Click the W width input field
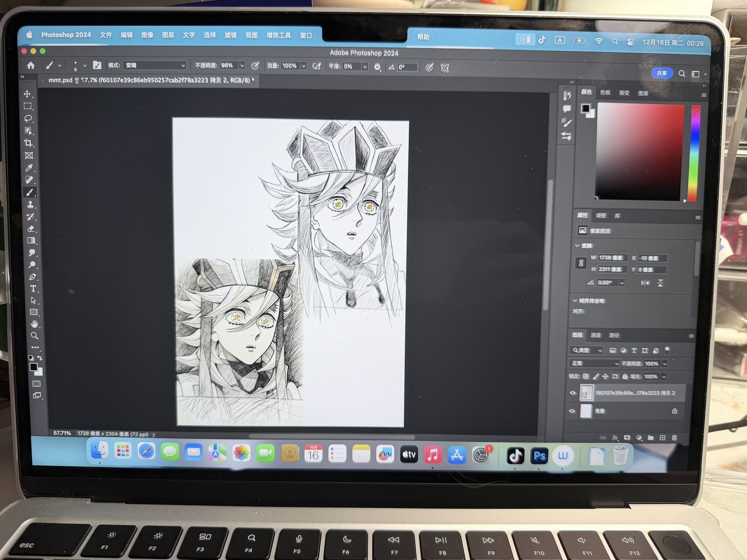This screenshot has width=747, height=560. [612, 258]
